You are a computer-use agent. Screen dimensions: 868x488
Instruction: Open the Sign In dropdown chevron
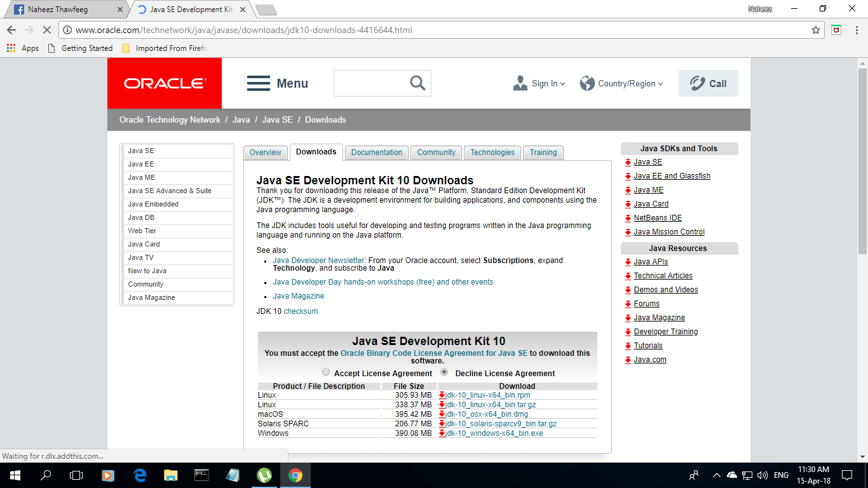[562, 83]
